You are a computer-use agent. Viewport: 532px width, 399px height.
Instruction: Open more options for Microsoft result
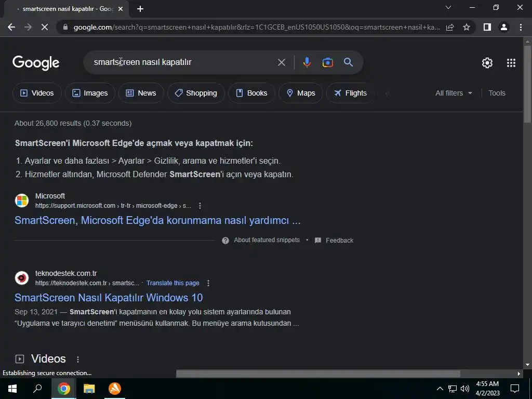[x=200, y=206]
